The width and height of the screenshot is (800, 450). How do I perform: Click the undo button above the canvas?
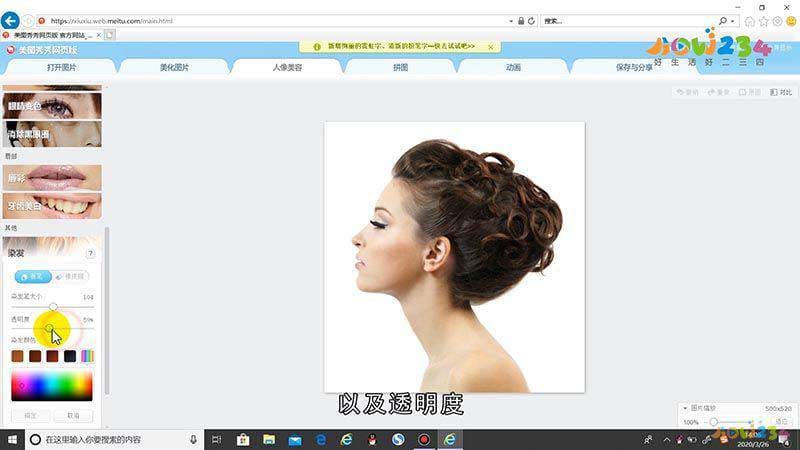pos(688,92)
